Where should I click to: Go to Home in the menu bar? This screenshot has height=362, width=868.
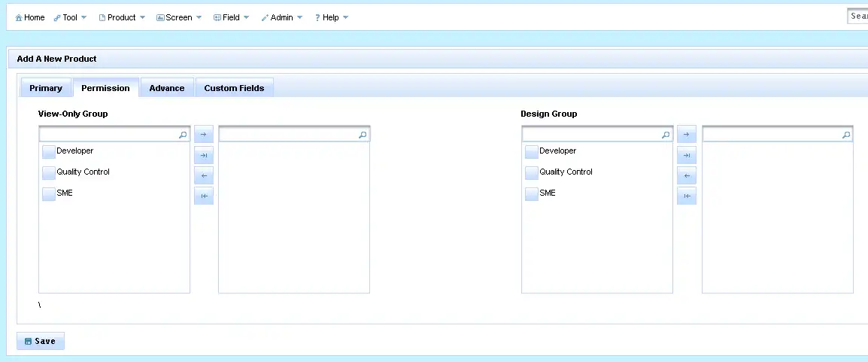pyautogui.click(x=35, y=18)
